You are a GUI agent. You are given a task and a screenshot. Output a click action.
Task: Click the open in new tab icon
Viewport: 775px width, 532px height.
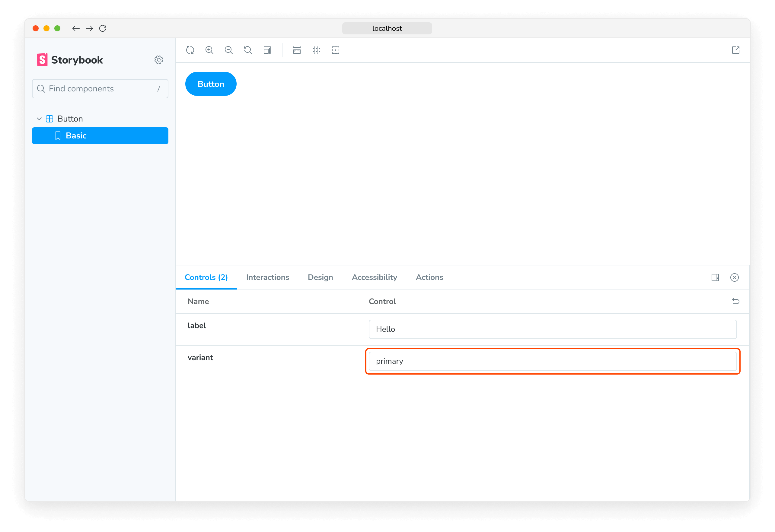point(735,50)
